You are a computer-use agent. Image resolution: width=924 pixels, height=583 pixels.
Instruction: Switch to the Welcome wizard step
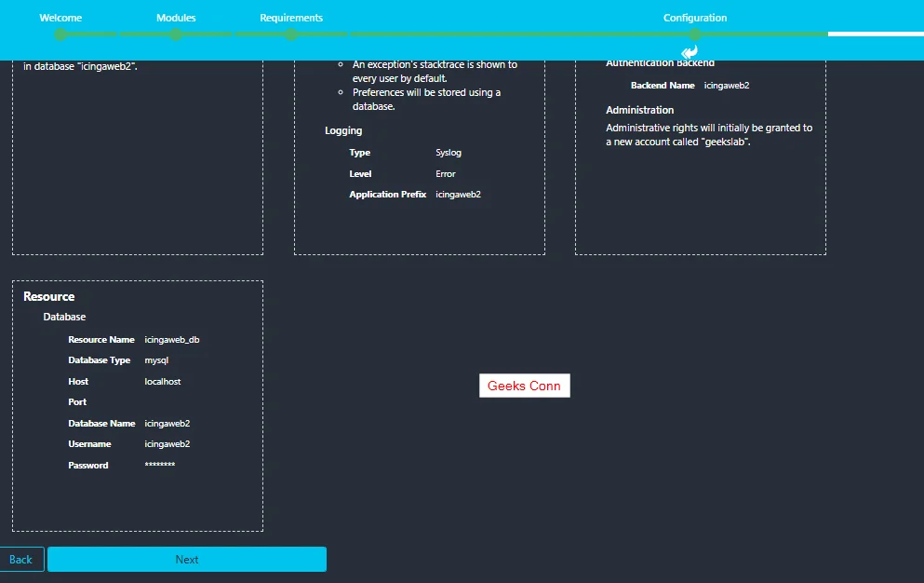(x=60, y=17)
